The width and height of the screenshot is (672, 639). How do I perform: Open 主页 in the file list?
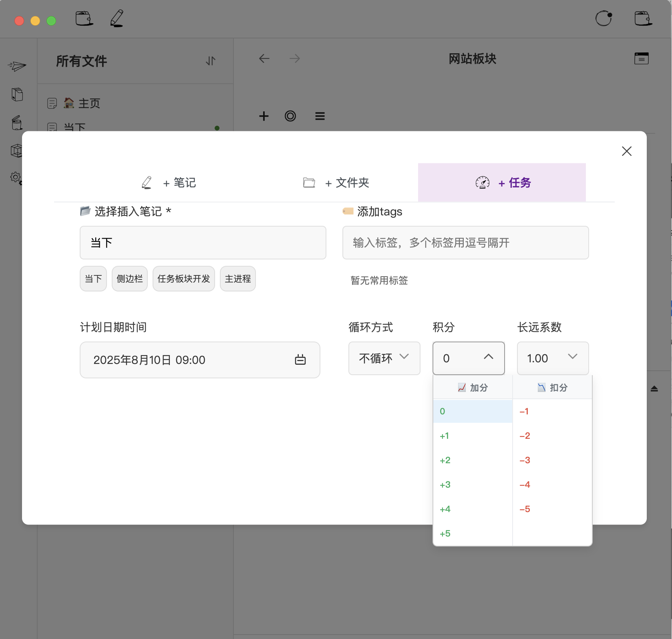[x=89, y=103]
